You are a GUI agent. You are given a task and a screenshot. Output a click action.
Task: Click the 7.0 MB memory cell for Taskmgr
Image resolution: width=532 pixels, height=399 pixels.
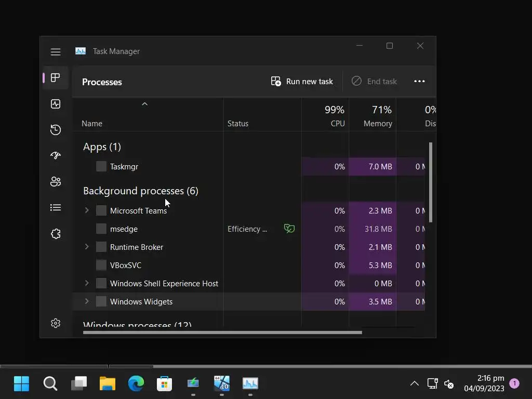pos(373,167)
